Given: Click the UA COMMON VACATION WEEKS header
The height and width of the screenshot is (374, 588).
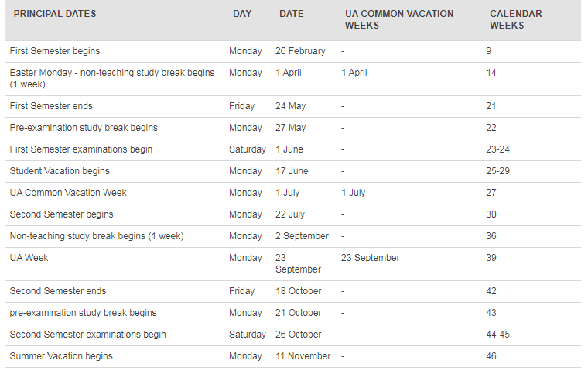Looking at the screenshot, I should pos(399,19).
